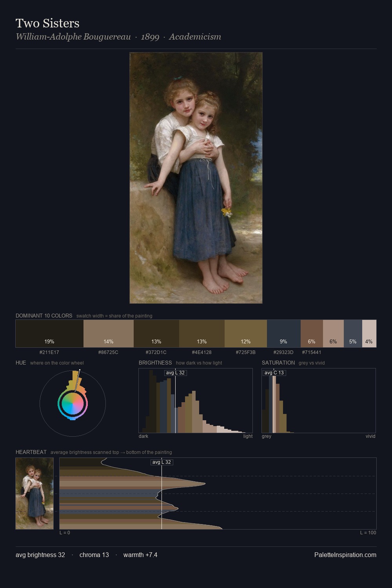
Task: Click the DOMINANT 10 COLORS heading
Action: (44, 316)
